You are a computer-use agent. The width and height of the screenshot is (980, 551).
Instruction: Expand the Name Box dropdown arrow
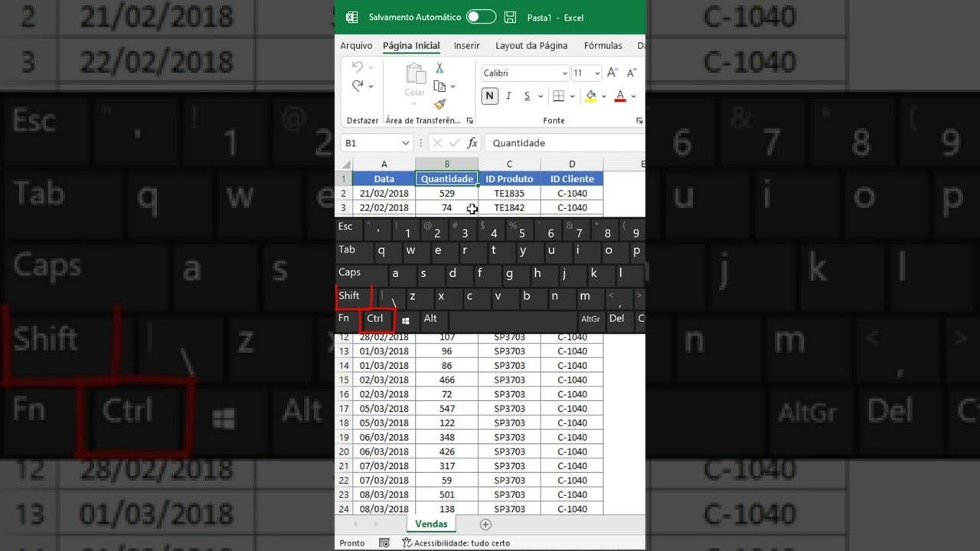[406, 143]
